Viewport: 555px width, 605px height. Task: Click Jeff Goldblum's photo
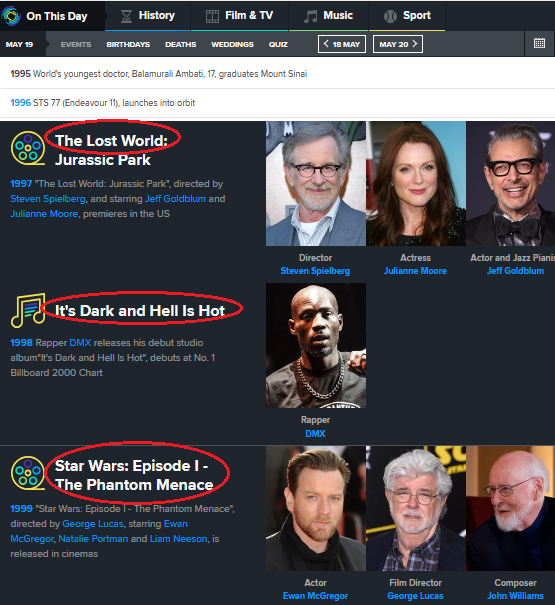(x=511, y=184)
